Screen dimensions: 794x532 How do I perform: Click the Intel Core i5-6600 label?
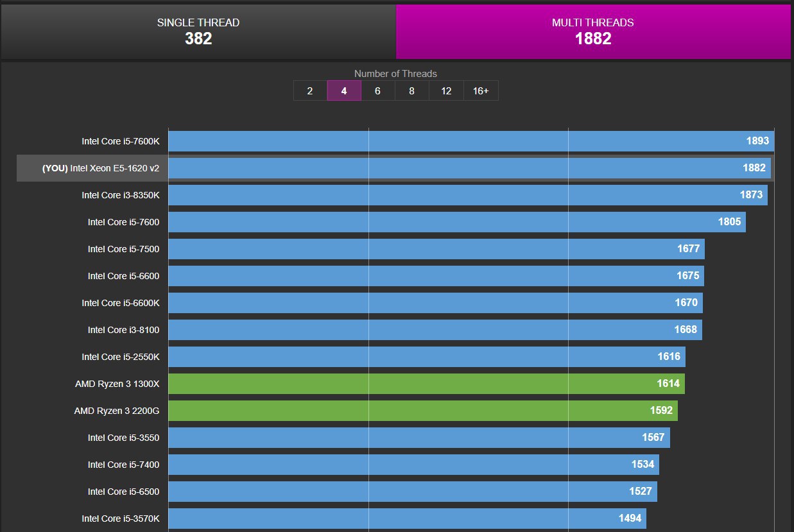tap(123, 276)
